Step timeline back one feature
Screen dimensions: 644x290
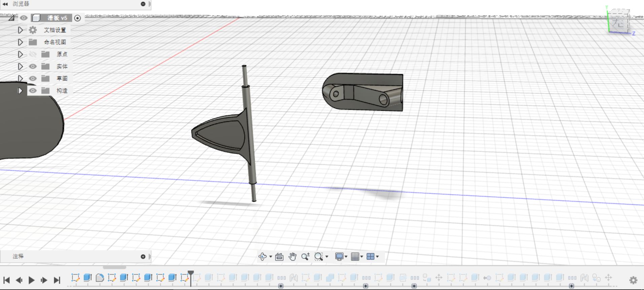[19, 280]
